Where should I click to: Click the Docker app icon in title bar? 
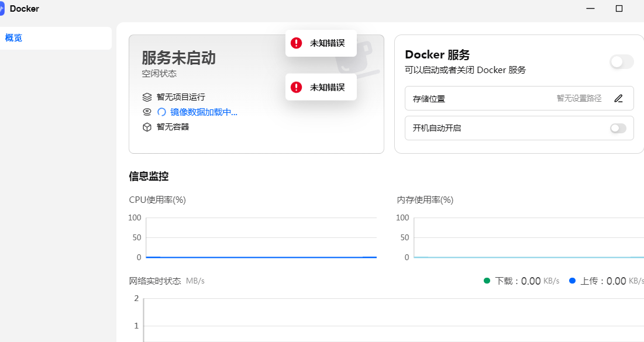pyautogui.click(x=2, y=9)
